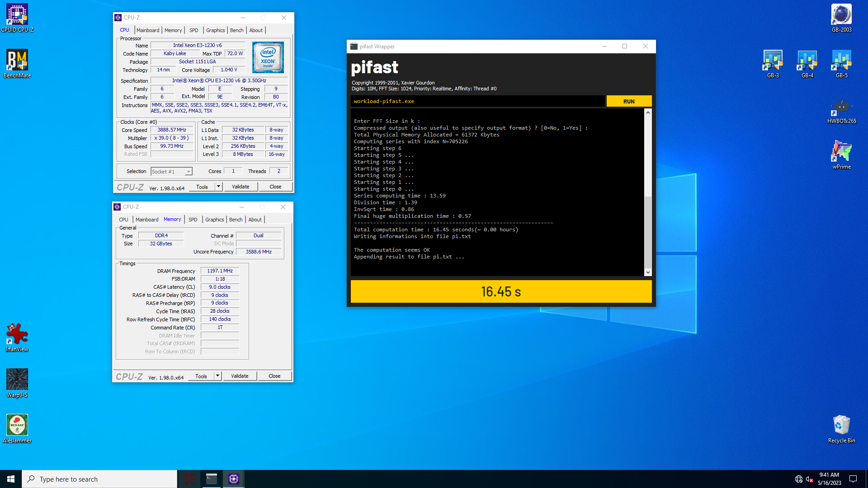Image resolution: width=868 pixels, height=488 pixels.
Task: Click the pifast console scroll up arrow
Action: tap(648, 113)
